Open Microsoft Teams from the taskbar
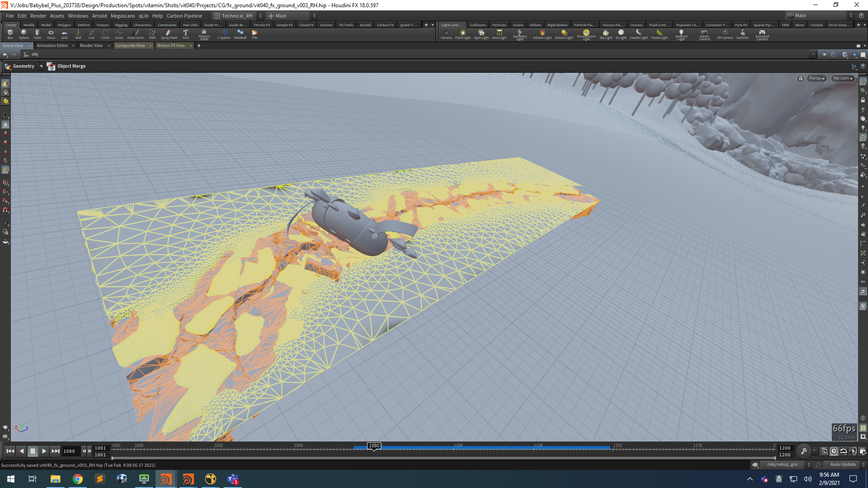This screenshot has height=488, width=868. [233, 479]
